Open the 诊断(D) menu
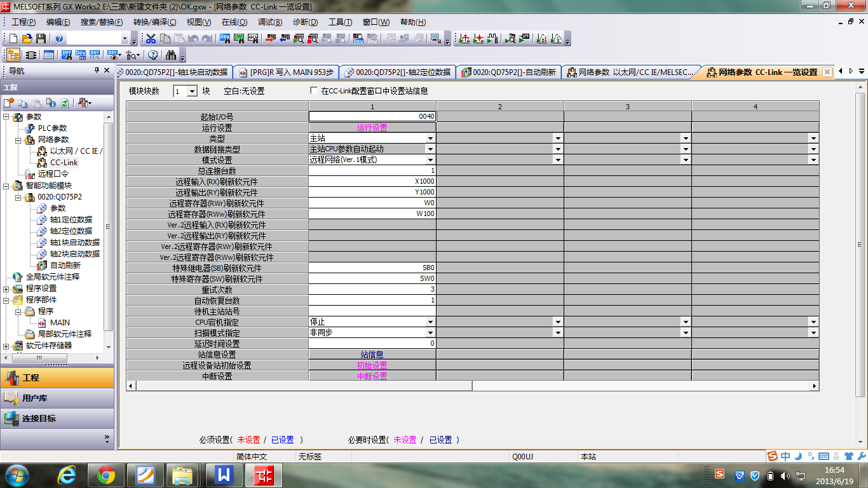This screenshot has height=488, width=868. tap(305, 22)
